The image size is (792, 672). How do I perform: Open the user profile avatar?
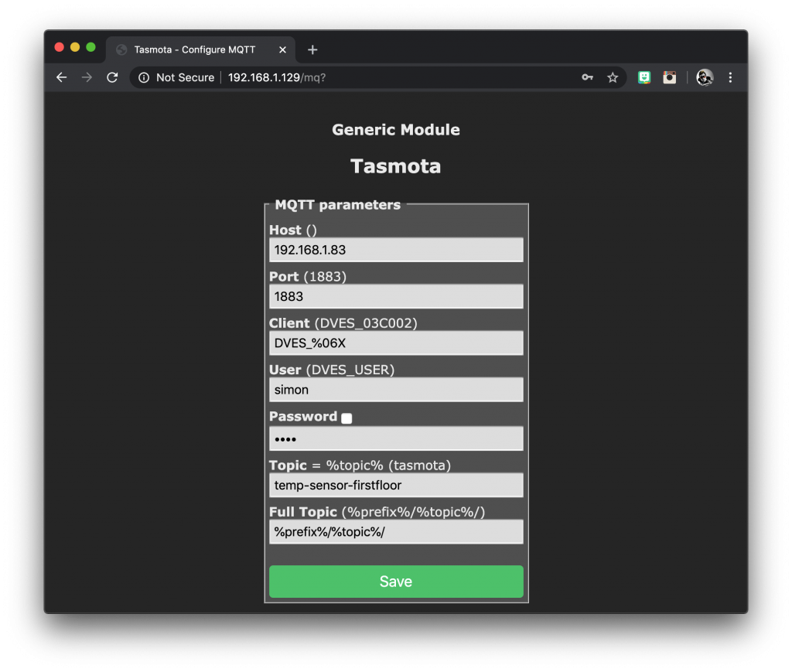(705, 77)
